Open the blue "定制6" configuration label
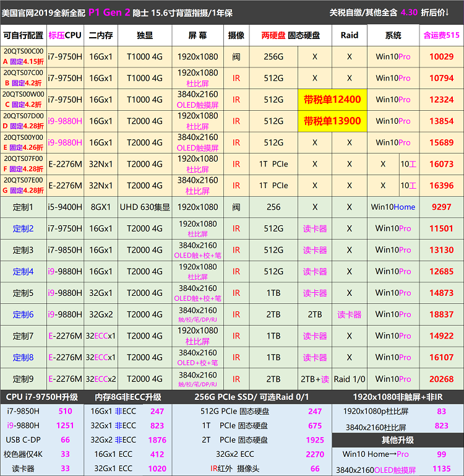464x476 pixels. click(x=23, y=314)
